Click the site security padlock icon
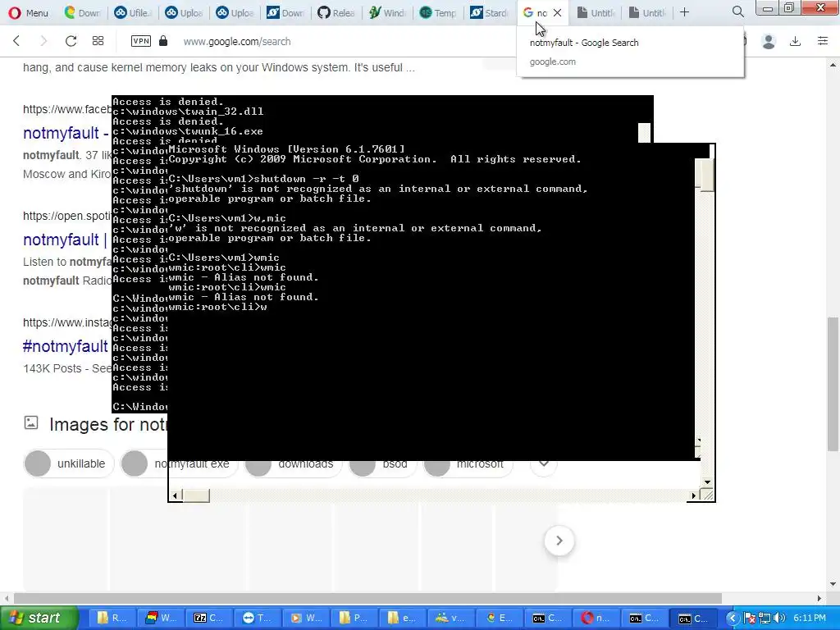The width and height of the screenshot is (840, 630). tap(163, 41)
